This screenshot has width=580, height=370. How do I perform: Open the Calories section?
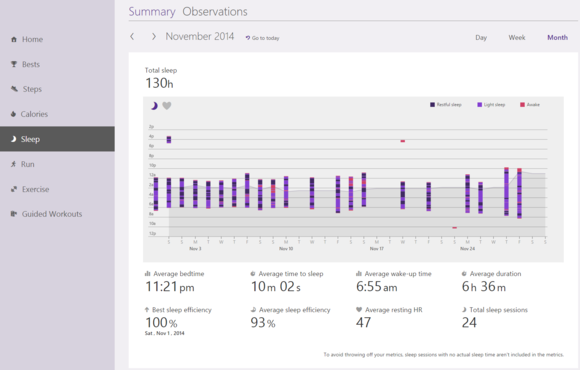57,114
